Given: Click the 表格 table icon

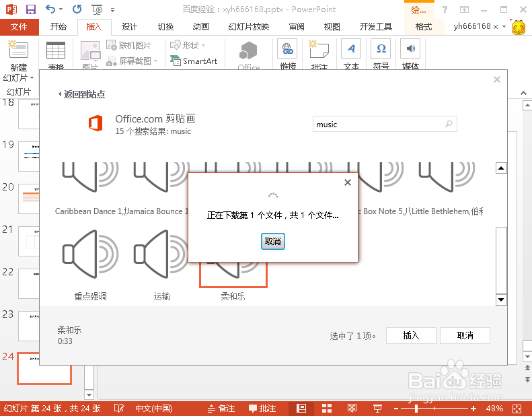Looking at the screenshot, I should coord(56,50).
